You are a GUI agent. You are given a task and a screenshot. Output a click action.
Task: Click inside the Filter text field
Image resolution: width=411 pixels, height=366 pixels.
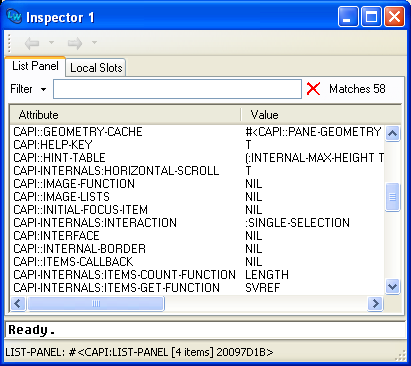point(177,89)
